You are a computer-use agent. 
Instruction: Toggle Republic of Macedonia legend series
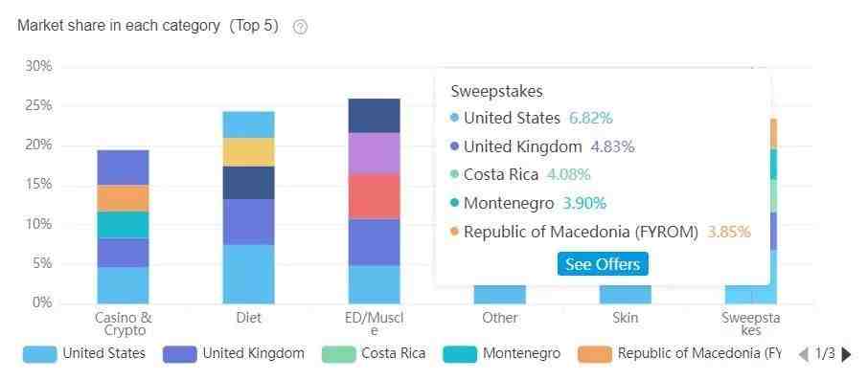point(679,353)
